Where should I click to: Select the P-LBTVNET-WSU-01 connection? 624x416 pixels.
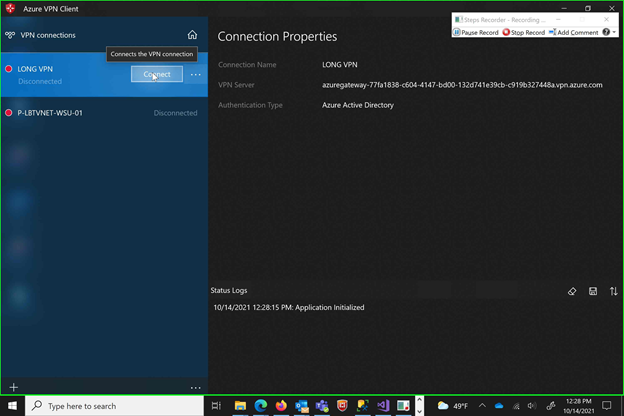tap(104, 113)
